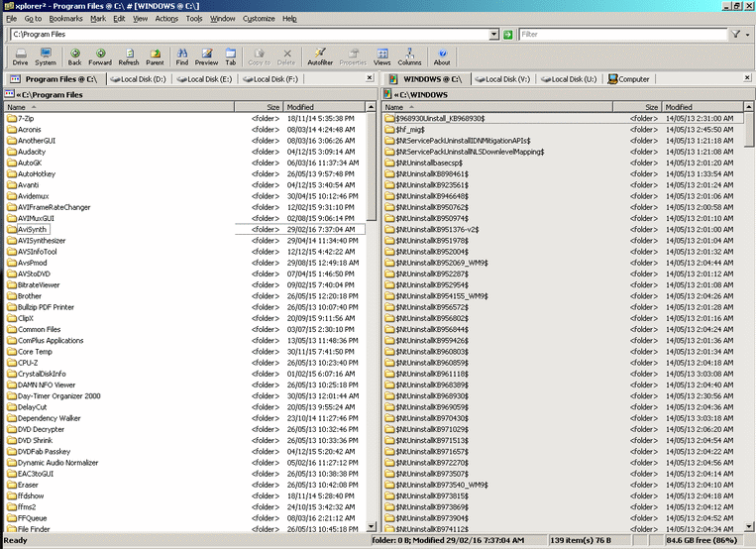Open the Views toolbar option
756x549 pixels.
coord(382,55)
